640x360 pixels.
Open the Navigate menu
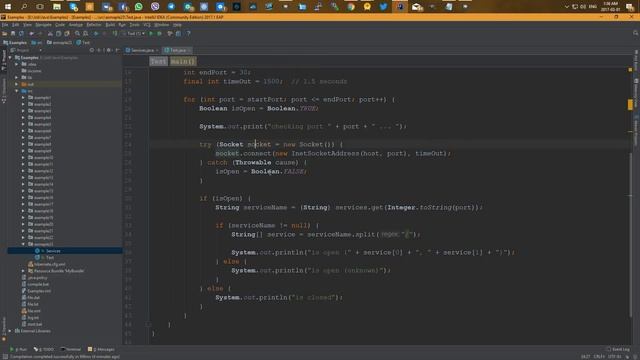click(43, 25)
